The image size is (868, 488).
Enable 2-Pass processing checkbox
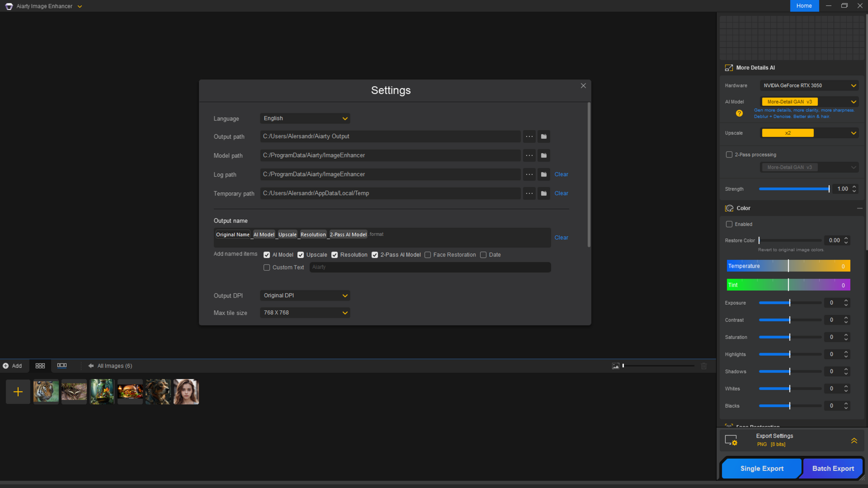coord(729,155)
